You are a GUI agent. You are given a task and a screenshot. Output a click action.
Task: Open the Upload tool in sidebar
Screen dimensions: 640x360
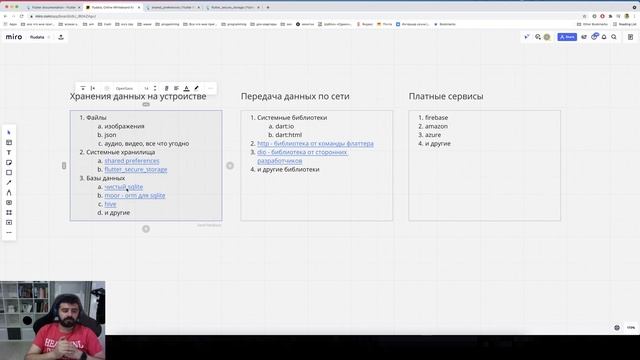point(9,222)
